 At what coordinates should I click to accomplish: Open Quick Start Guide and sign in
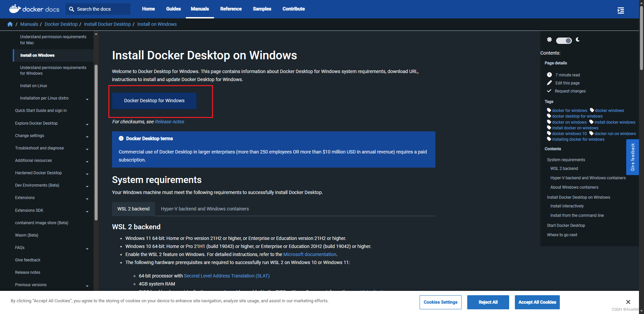41,111
